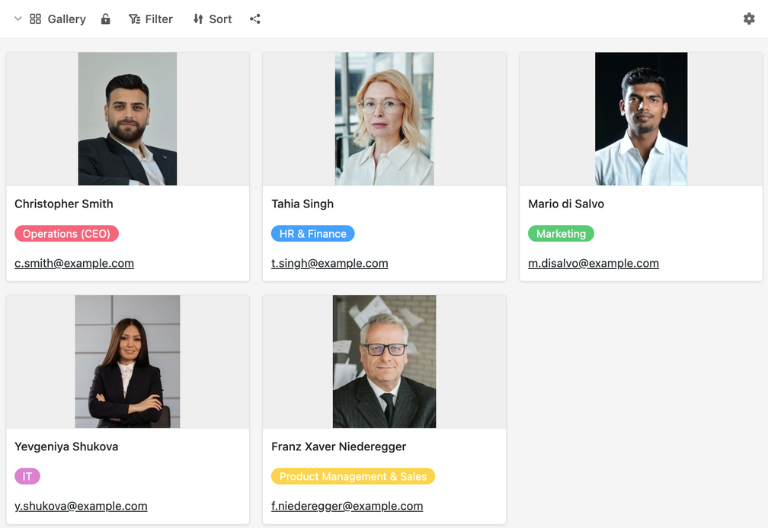Click the Gallery view name label
The width and height of the screenshot is (768, 528).
[x=67, y=19]
